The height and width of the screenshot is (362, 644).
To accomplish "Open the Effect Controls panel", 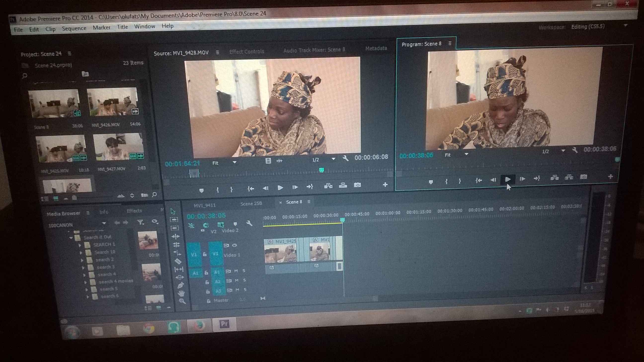I will click(x=246, y=51).
